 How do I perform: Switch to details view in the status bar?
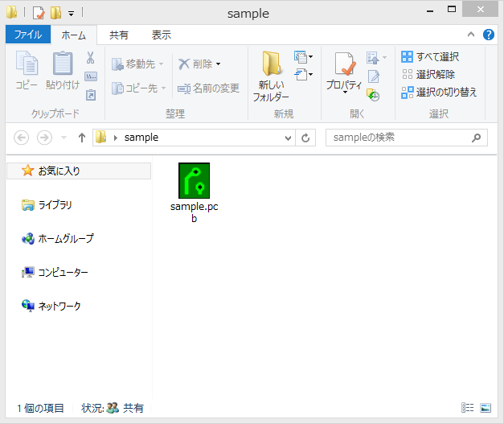point(467,408)
